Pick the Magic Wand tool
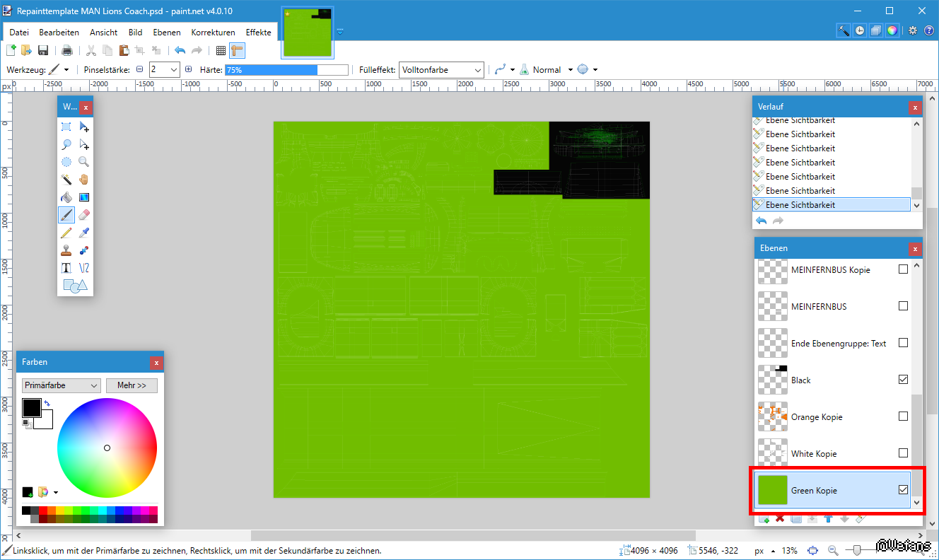939x560 pixels. click(66, 180)
